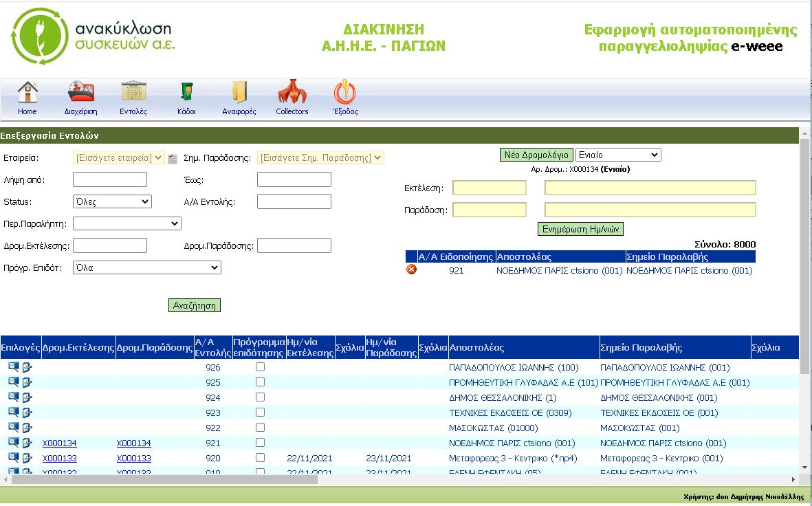This screenshot has width=812, height=506.
Task: Open the Διαχείριση toolbar icon
Action: point(80,92)
